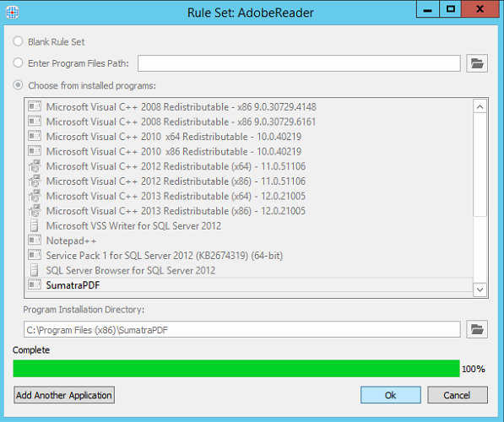Click the programs list scroll up arrow
504x422 pixels.
pos(480,106)
